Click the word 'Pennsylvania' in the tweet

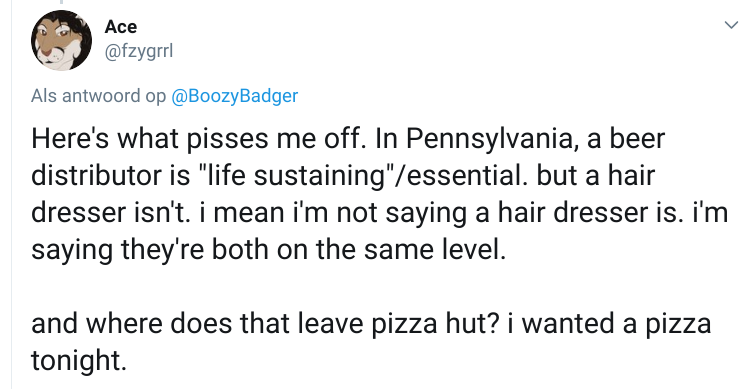492,139
